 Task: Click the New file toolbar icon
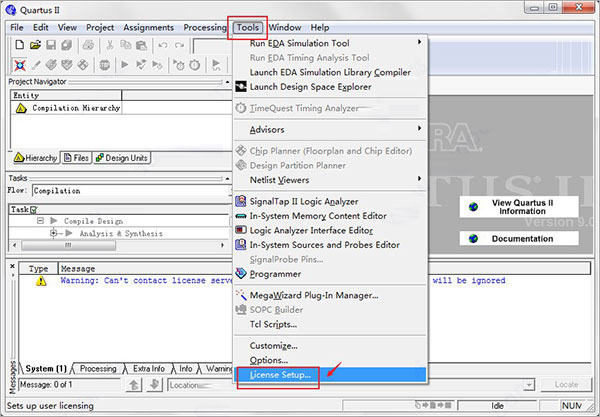(20, 45)
